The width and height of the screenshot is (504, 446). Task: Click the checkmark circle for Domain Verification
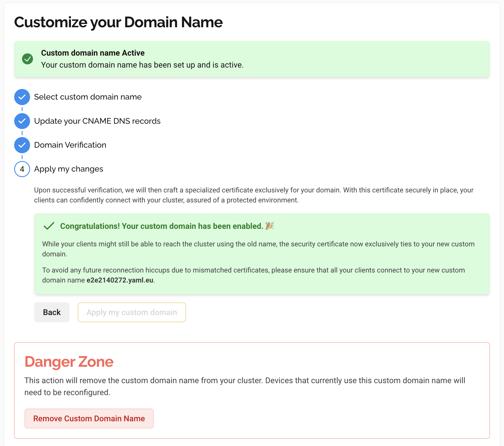point(22,145)
